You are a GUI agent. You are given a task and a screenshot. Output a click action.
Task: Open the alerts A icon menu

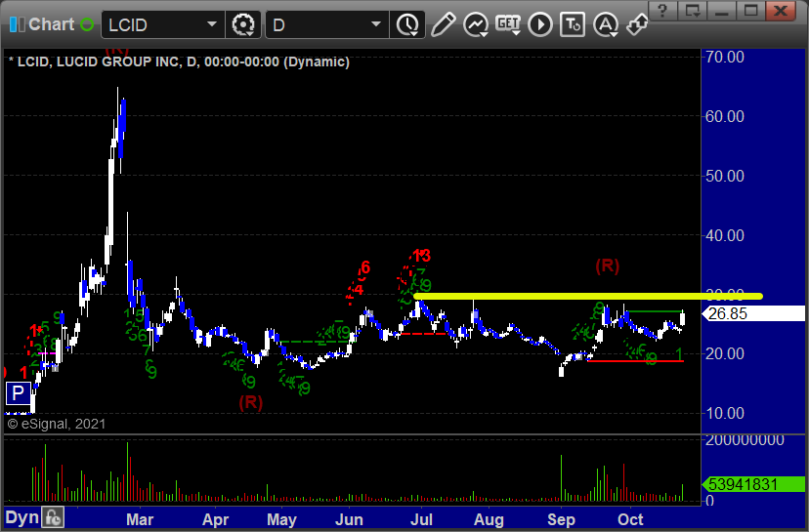coord(606,24)
